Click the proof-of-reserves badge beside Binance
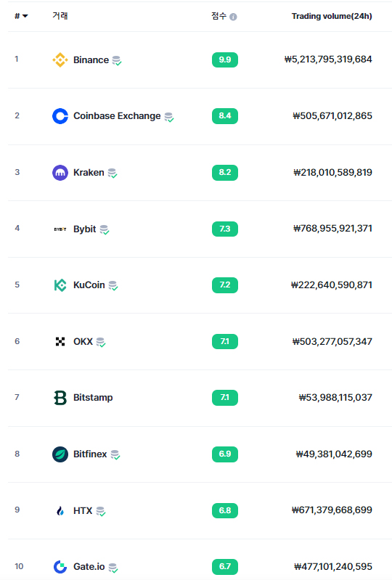The width and height of the screenshot is (392, 580). (x=117, y=61)
